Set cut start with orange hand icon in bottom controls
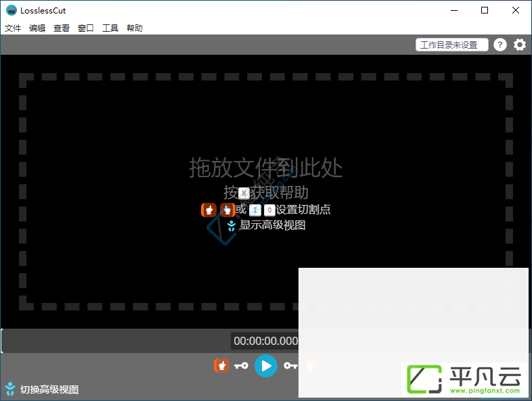Viewport: 532px width, 401px height. click(221, 366)
